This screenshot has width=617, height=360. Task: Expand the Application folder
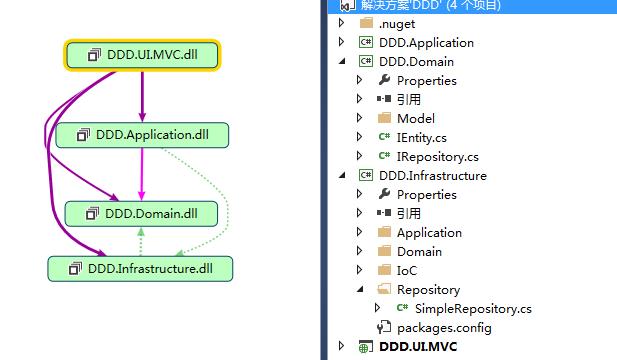click(x=359, y=232)
